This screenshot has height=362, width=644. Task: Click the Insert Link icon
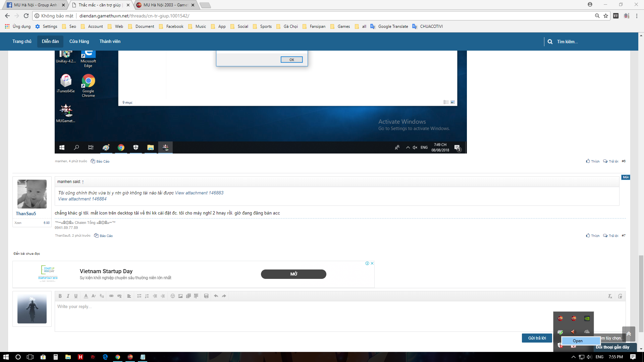[x=111, y=295]
